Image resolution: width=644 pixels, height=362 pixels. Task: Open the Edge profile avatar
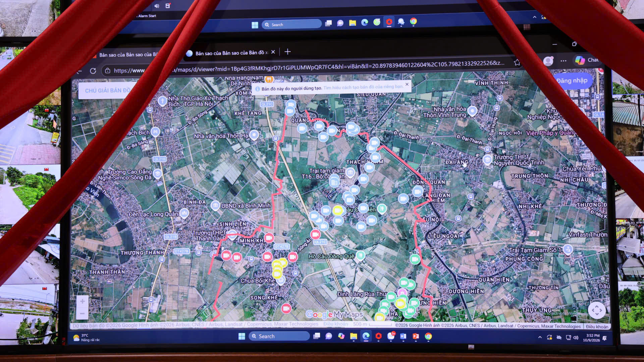(548, 61)
